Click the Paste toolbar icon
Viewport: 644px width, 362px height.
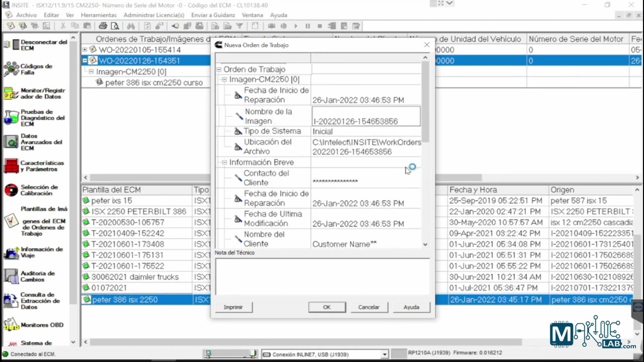pyautogui.click(x=87, y=26)
